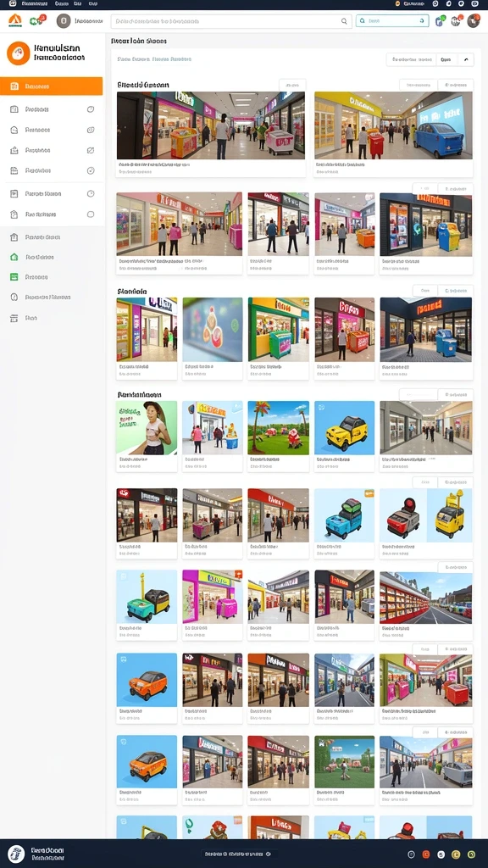Toggle the circle indicator on the fifth sidebar row

tap(91, 170)
